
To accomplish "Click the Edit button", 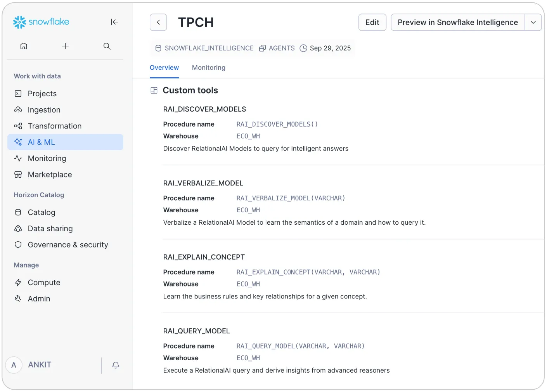I will pyautogui.click(x=372, y=23).
